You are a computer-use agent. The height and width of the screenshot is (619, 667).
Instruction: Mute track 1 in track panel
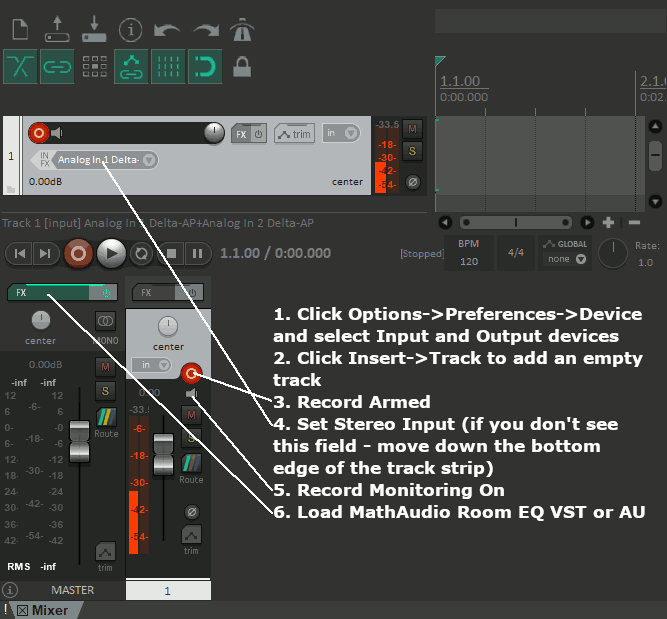click(412, 129)
